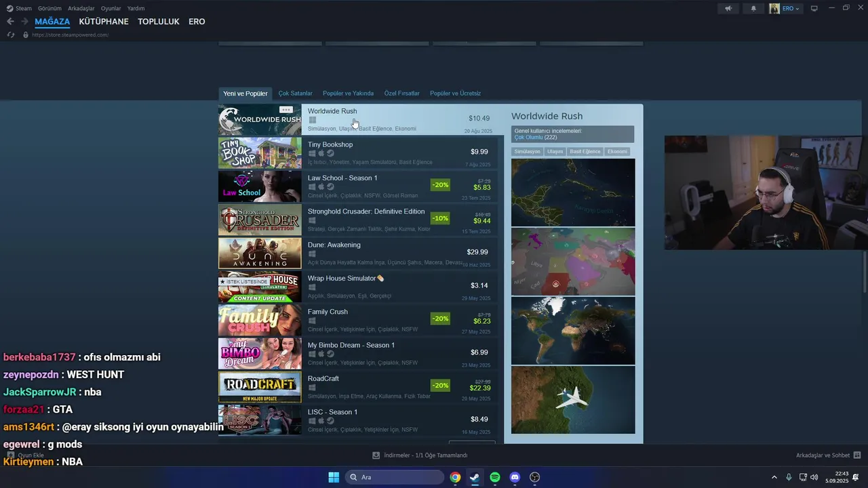Open the Windows Start menu
This screenshot has width=868, height=488.
334,477
